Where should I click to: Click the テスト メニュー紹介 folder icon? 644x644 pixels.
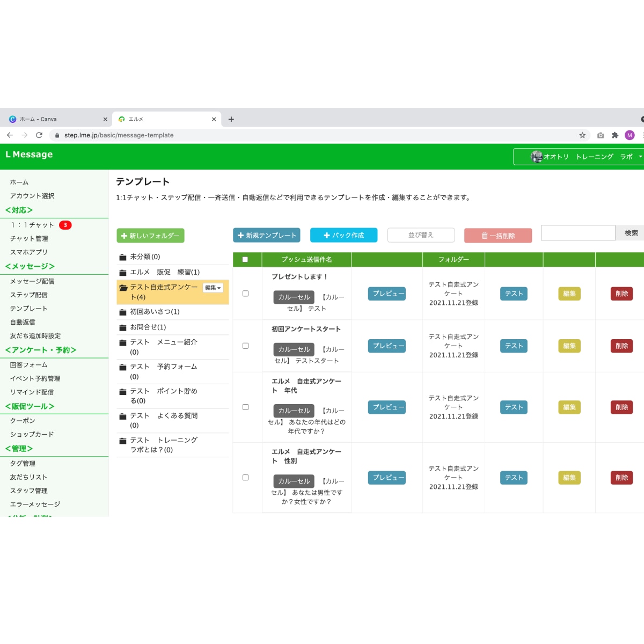coord(123,342)
